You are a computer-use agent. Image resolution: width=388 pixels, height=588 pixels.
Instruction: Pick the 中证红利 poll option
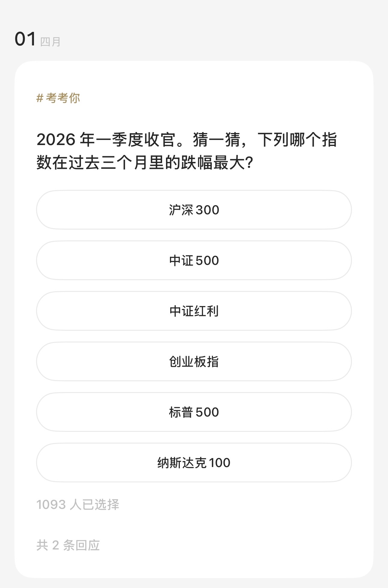(194, 311)
